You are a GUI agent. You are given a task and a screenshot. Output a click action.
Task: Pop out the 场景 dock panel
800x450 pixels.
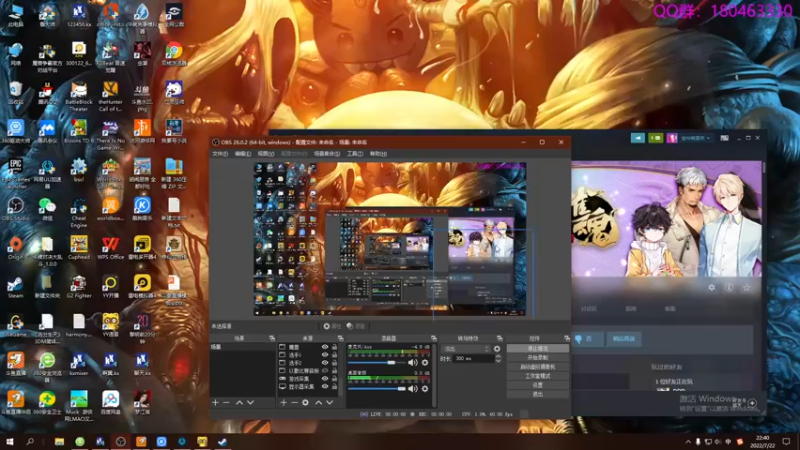(x=272, y=338)
